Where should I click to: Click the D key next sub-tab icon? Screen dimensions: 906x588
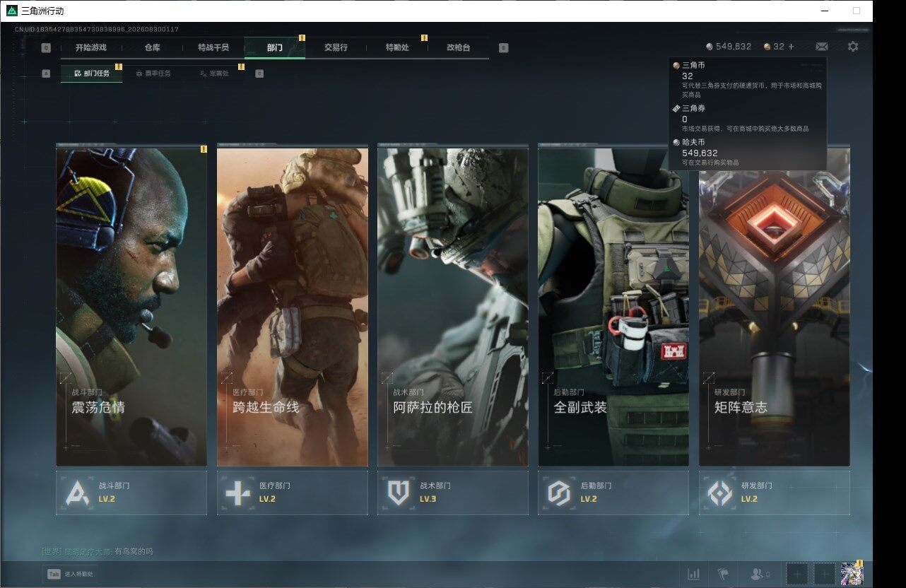click(x=259, y=73)
